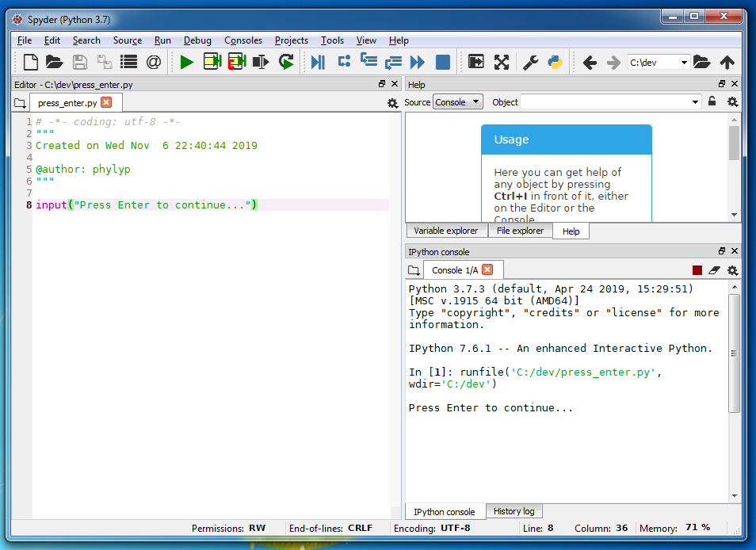This screenshot has height=550, width=756.
Task: Click Step Into debugger icon
Action: [368, 60]
